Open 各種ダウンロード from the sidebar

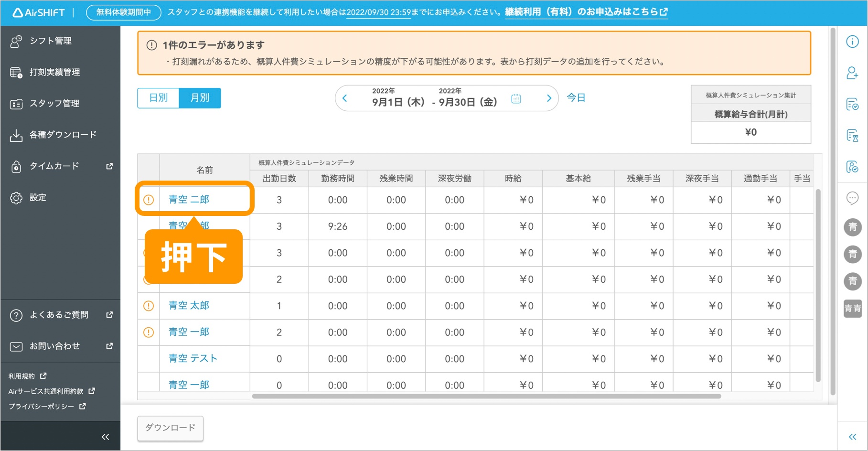pyautogui.click(x=63, y=135)
